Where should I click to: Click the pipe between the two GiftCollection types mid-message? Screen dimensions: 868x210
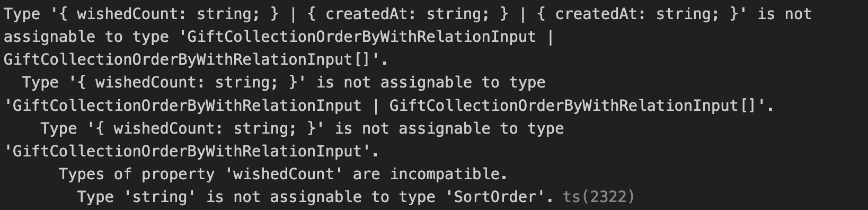(x=376, y=106)
